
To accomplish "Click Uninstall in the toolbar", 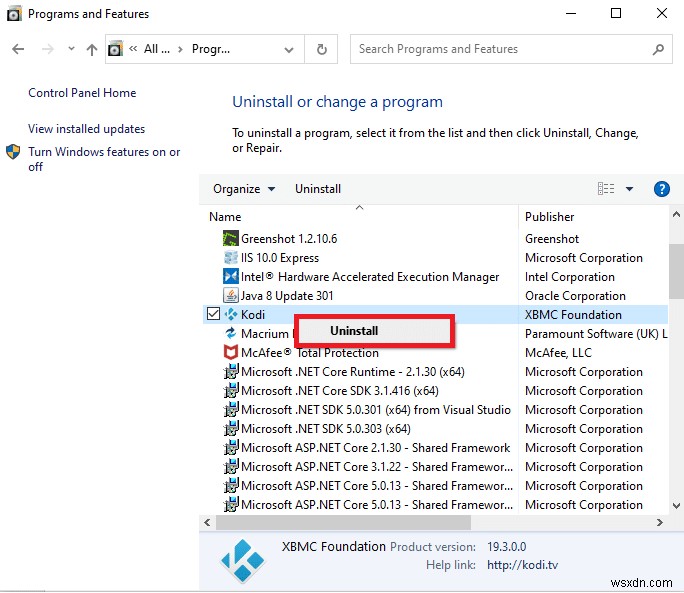I will [318, 189].
